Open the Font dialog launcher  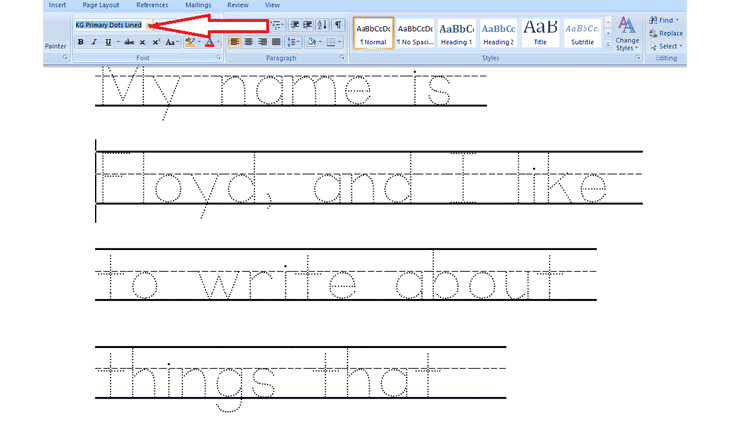[x=218, y=57]
